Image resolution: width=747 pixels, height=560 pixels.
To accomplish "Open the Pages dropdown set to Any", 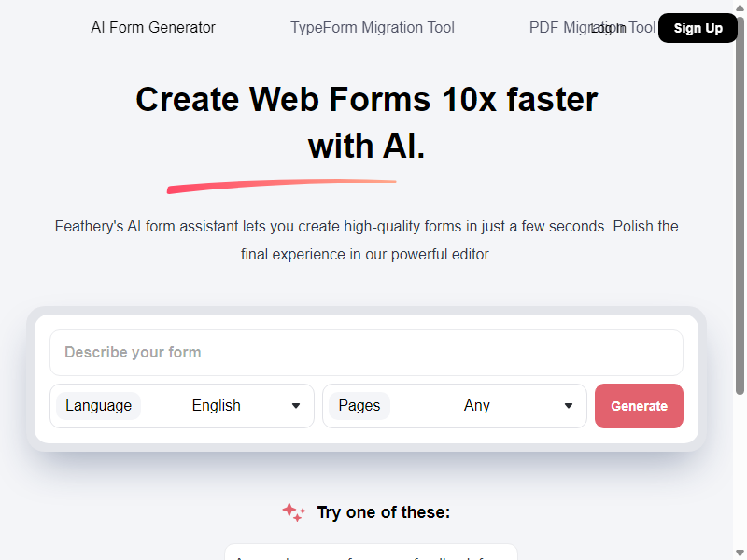I will [455, 406].
